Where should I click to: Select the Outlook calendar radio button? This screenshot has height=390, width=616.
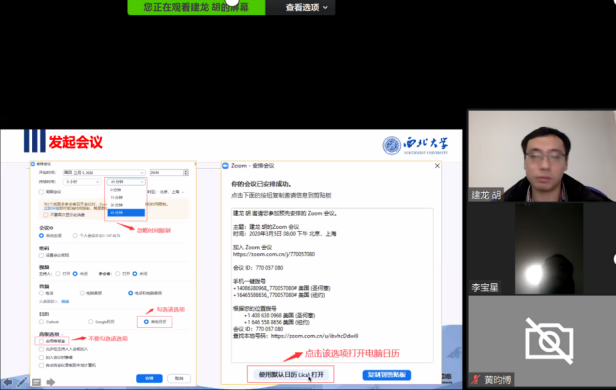[x=42, y=322]
